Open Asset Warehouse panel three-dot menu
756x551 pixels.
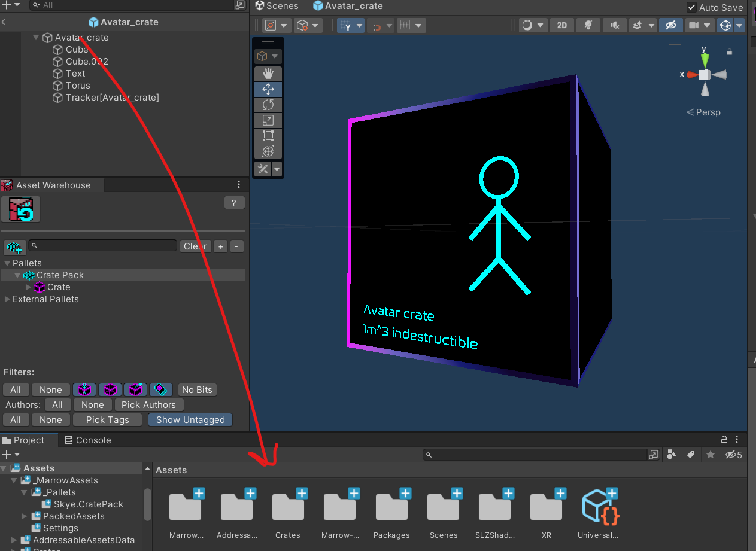(x=239, y=185)
